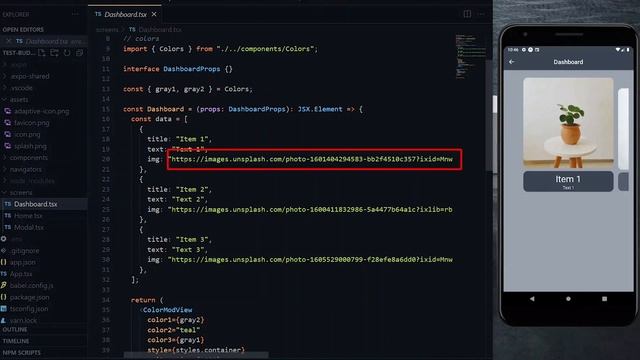Click the editor vertical scrollbar
The image size is (640, 360).
point(489,116)
